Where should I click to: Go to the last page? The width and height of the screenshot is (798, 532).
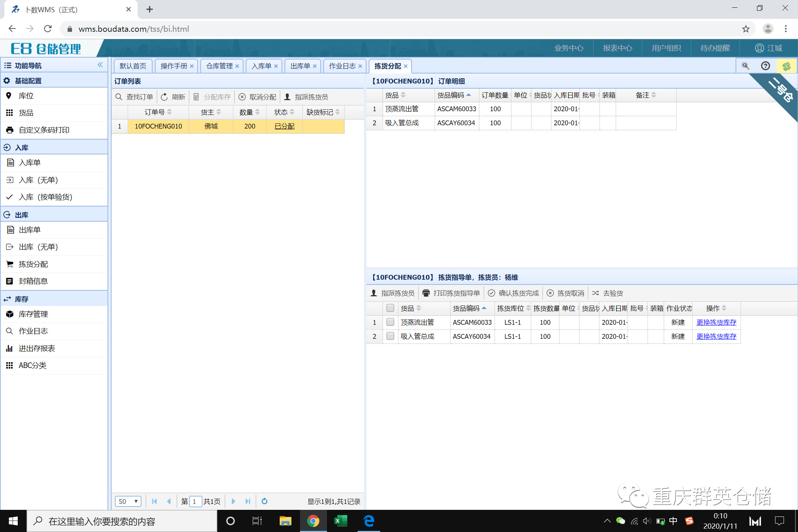[x=248, y=501]
